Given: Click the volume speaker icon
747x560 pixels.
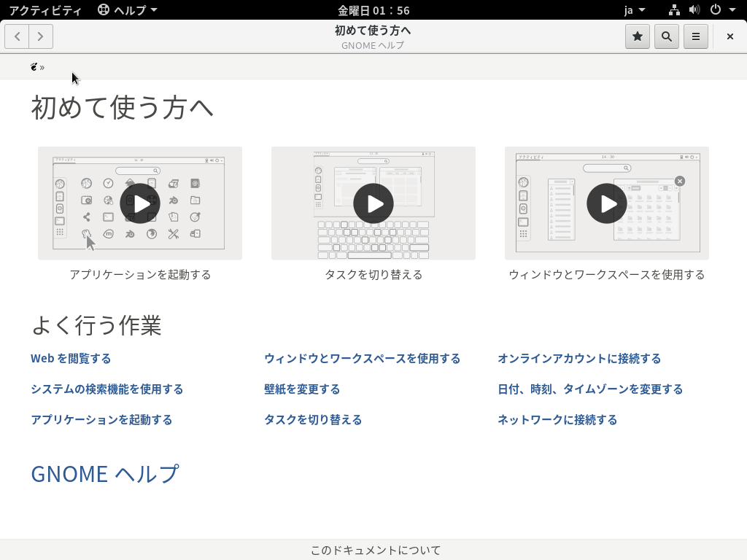Looking at the screenshot, I should [694, 10].
